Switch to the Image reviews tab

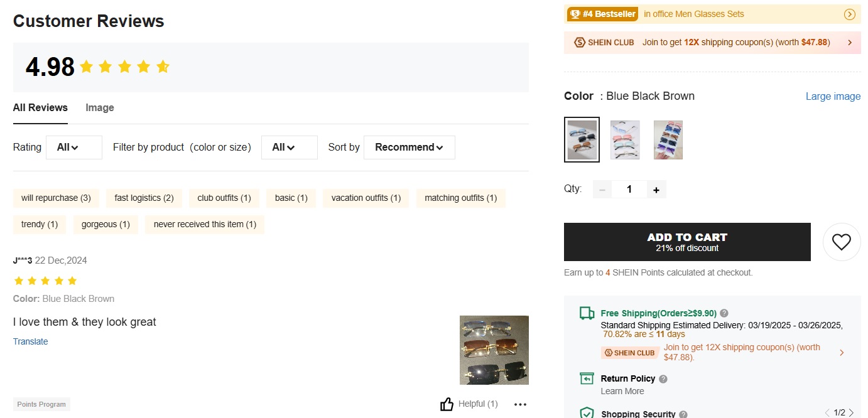[100, 108]
